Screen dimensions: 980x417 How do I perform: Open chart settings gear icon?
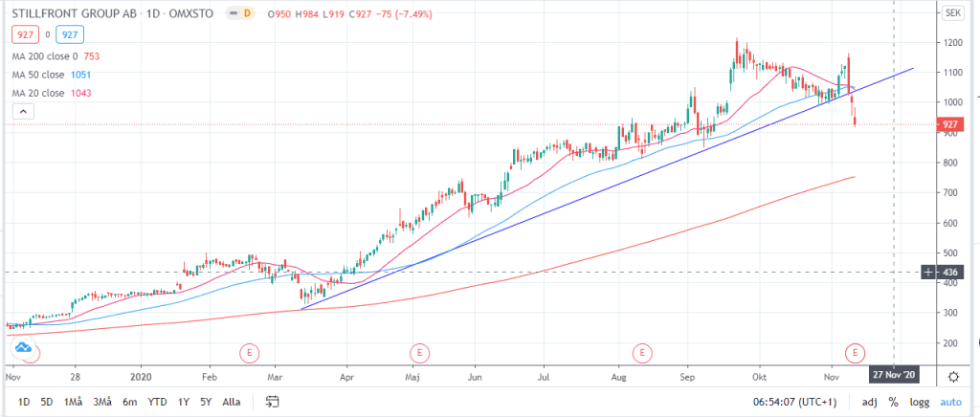click(952, 376)
